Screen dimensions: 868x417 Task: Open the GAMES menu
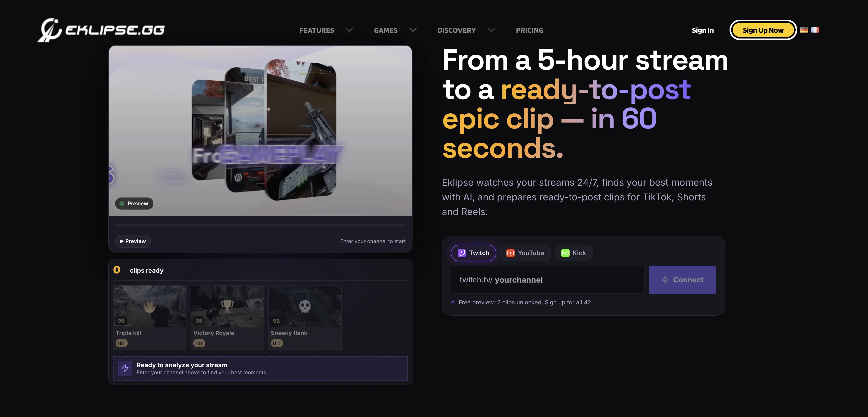click(386, 30)
